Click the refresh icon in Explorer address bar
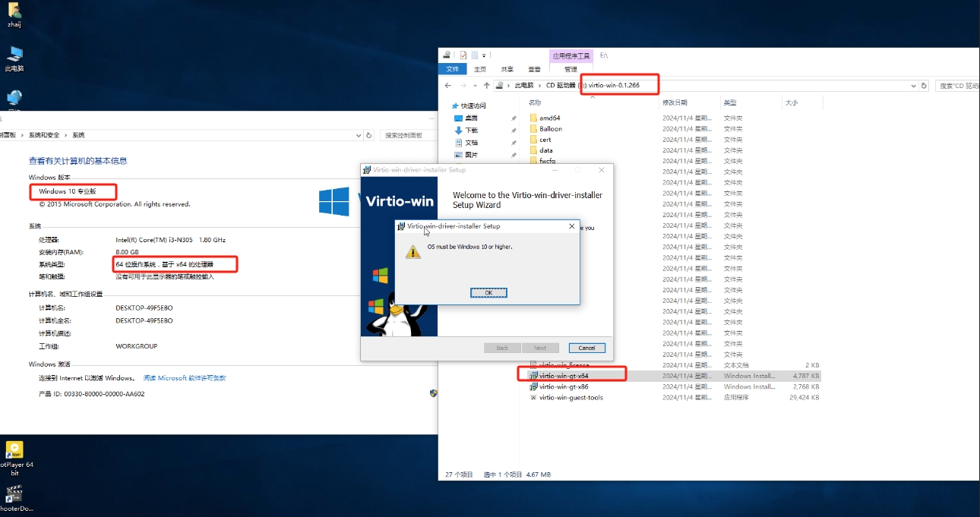The height and width of the screenshot is (517, 980). point(924,86)
